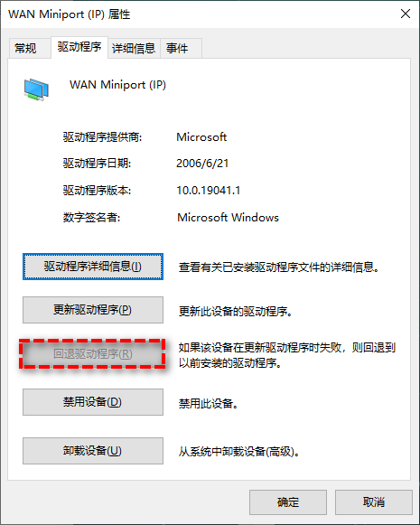Dismiss dialog with 取消 button

[x=374, y=502]
